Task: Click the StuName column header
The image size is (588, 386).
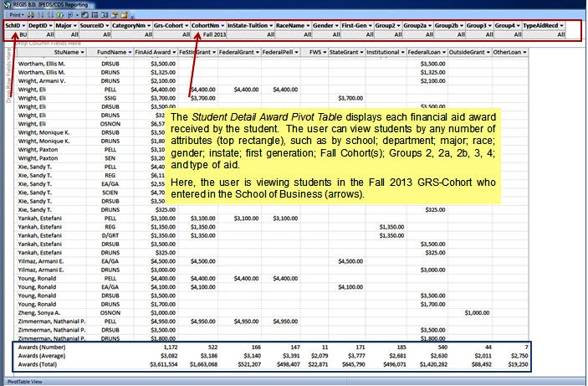Action: (x=52, y=52)
